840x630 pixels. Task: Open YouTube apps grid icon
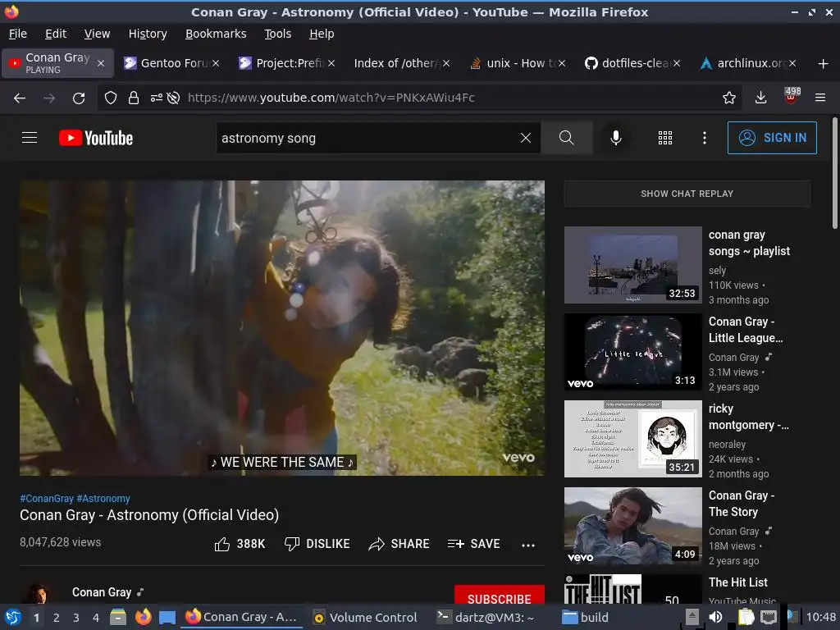[x=664, y=138]
